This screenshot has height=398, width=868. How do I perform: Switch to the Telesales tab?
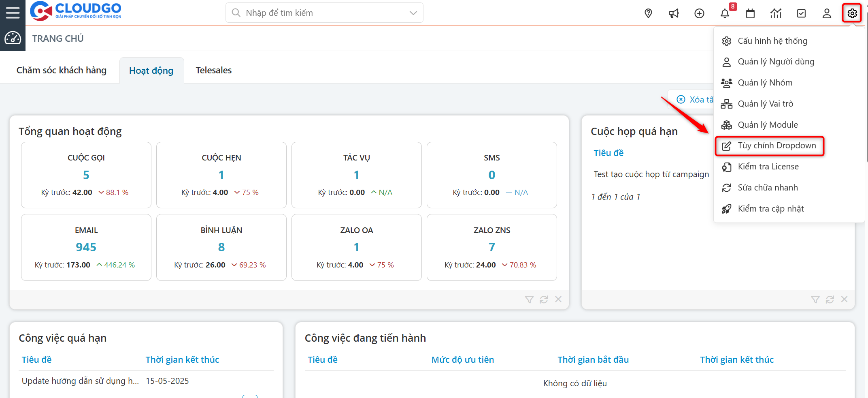tap(213, 70)
